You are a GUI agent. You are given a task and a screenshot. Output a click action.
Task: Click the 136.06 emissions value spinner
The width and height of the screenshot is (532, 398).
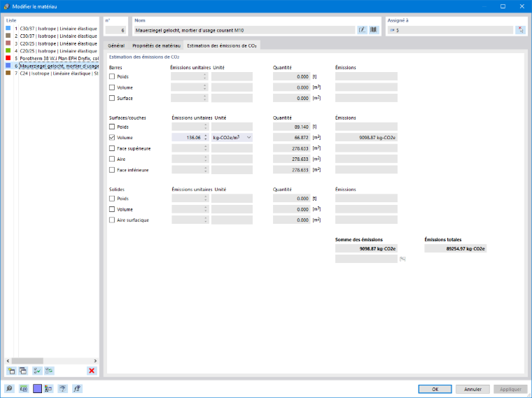click(x=206, y=137)
